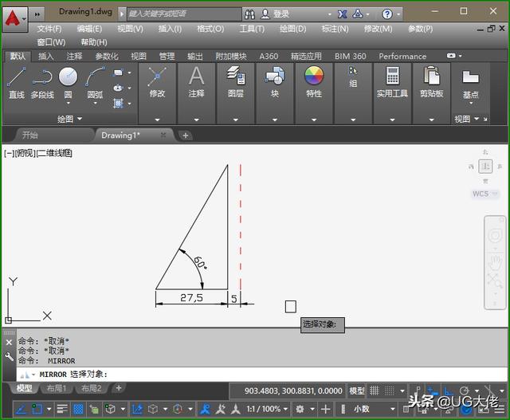Click the Sign In (登录) button
The width and height of the screenshot is (510, 420).
(x=280, y=14)
